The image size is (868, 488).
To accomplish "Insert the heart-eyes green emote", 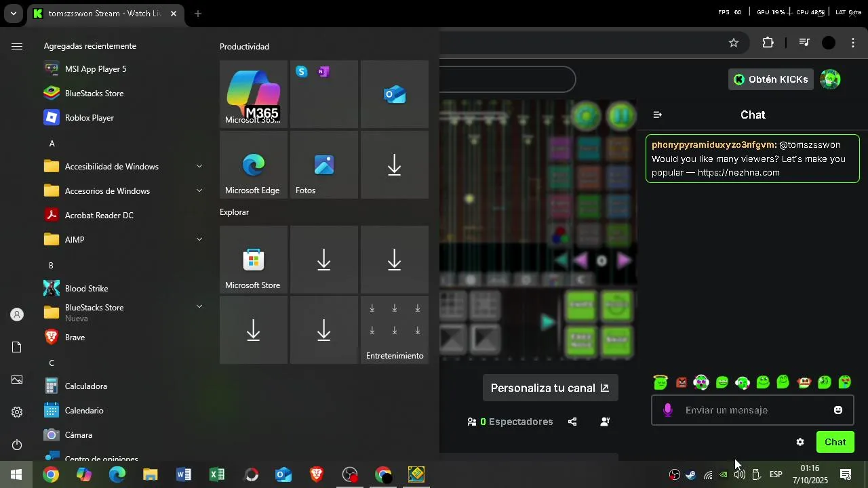I will coord(845,382).
